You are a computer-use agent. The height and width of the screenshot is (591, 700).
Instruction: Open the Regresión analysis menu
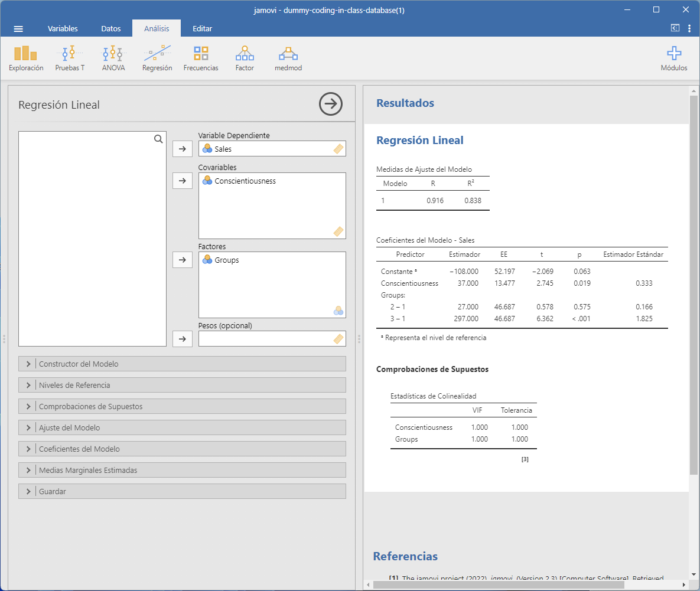[157, 58]
